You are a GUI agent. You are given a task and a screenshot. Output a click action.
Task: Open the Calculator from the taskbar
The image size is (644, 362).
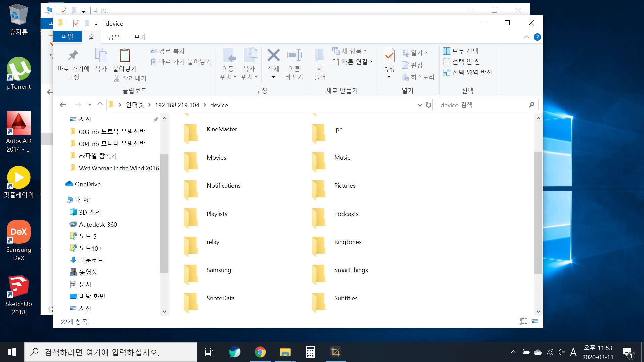(311, 352)
